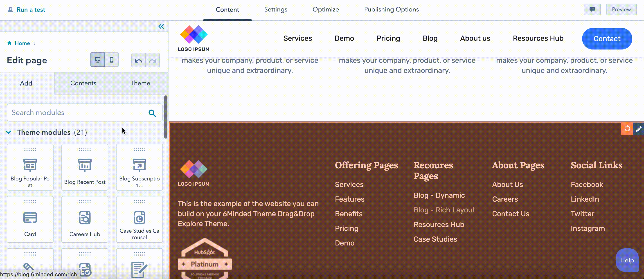The width and height of the screenshot is (644, 279).
Task: Undo the last edit
Action: point(139,60)
